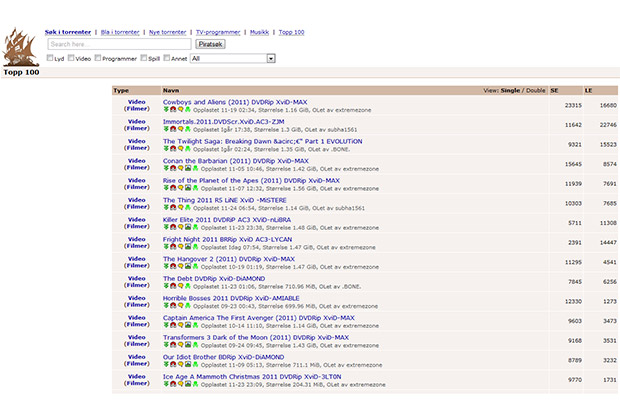
Task: Open the Topp 100 nav link
Action: (x=291, y=32)
